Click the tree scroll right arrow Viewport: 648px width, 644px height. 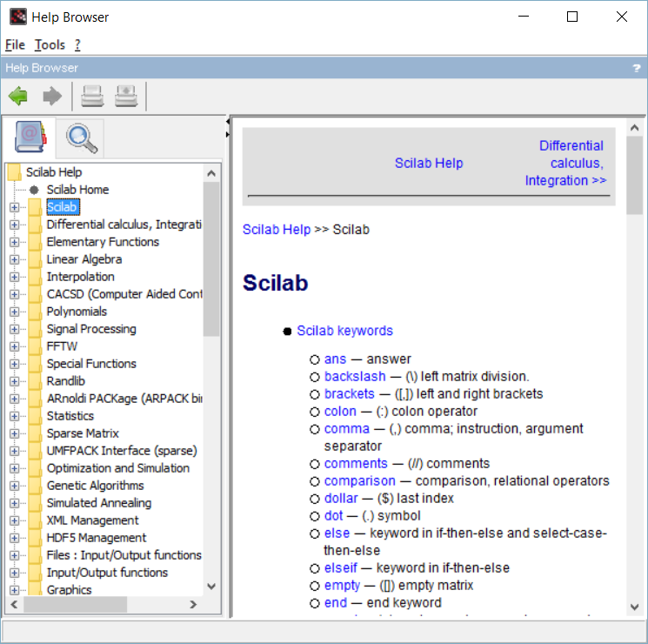(x=192, y=604)
